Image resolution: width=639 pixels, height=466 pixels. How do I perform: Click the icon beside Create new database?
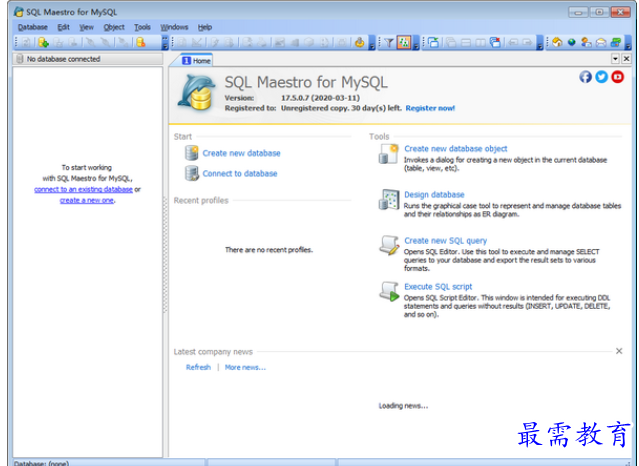click(192, 153)
